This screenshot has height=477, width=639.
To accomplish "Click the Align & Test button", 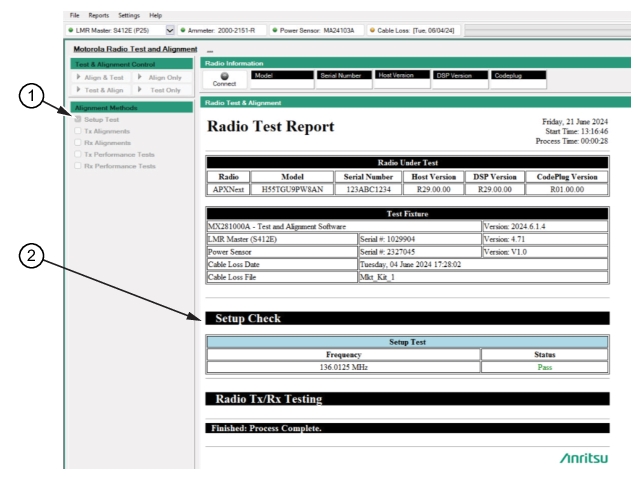I will pos(101,77).
